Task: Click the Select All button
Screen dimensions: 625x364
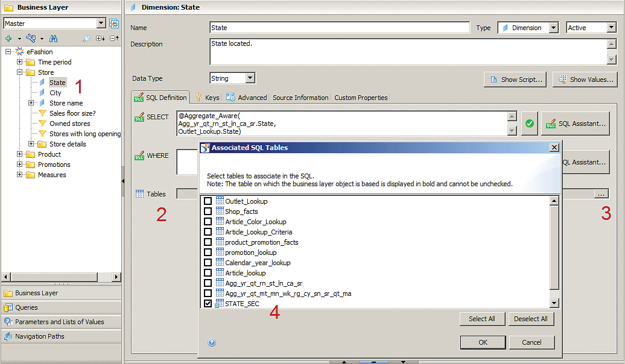Action: click(481, 319)
